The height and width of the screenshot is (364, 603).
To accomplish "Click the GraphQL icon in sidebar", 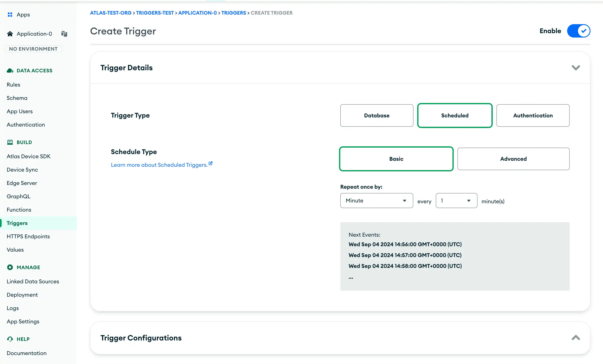I will 19,196.
